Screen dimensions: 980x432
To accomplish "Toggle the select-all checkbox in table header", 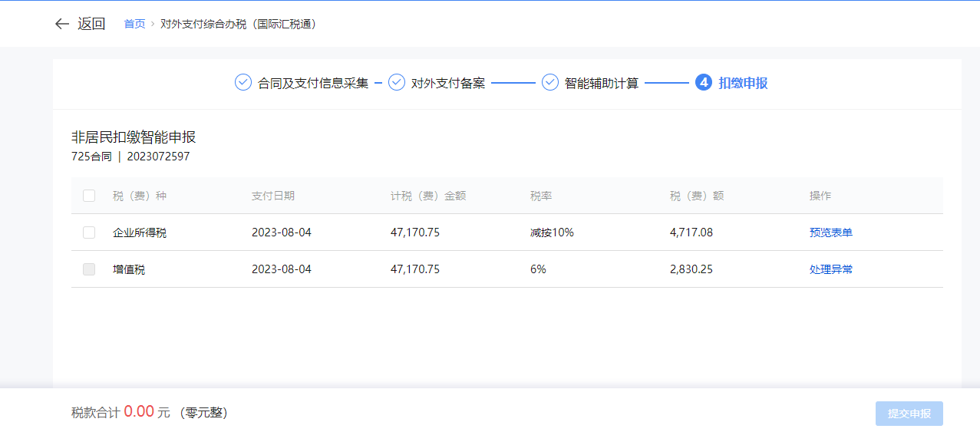I will [x=89, y=196].
